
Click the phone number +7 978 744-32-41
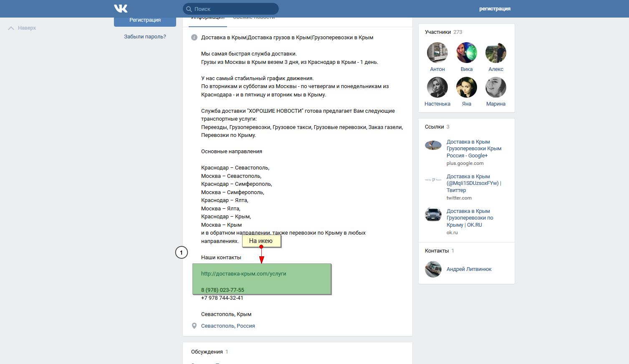(x=222, y=298)
